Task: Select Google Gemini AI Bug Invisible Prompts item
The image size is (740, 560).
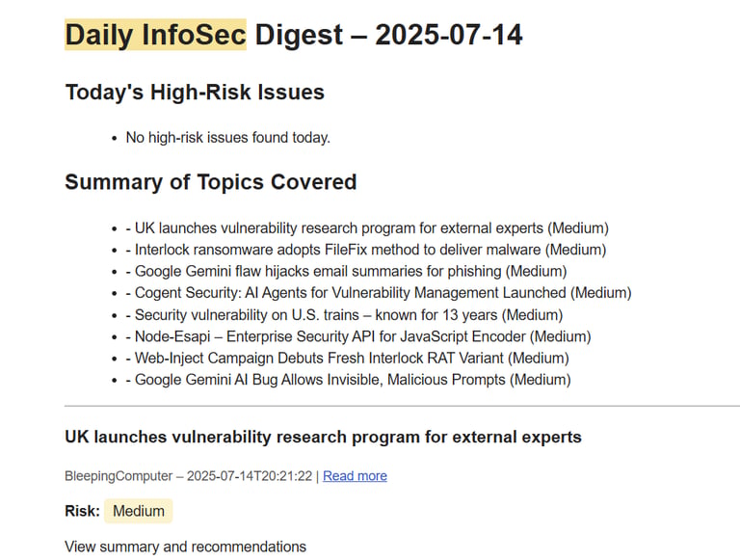Action: pyautogui.click(x=348, y=380)
